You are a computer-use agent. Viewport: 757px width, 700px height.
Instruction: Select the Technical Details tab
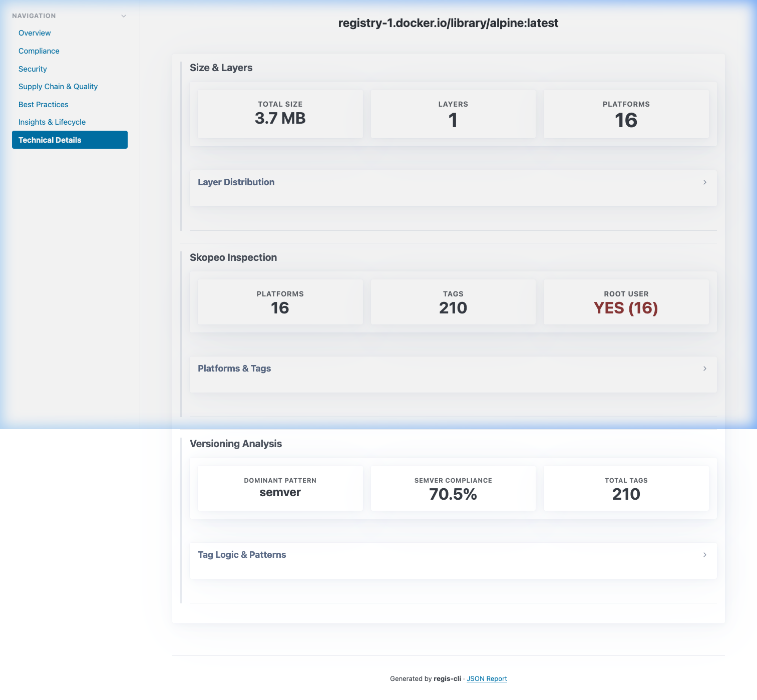point(70,140)
